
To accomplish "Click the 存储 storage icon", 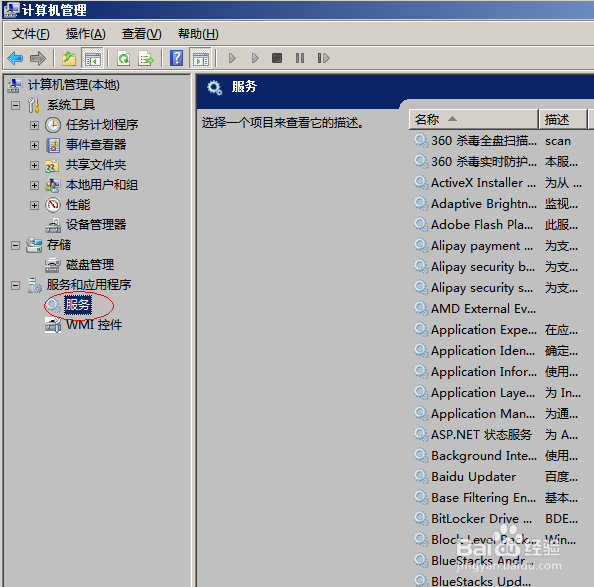I will click(x=34, y=245).
